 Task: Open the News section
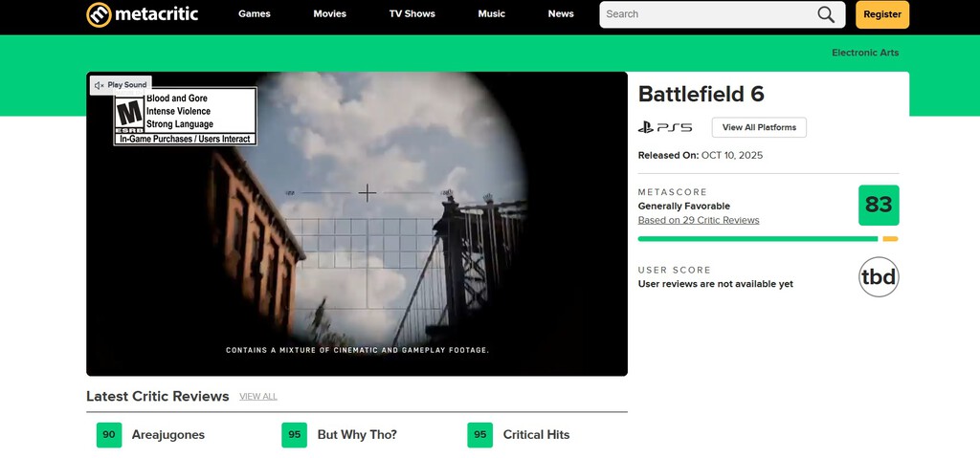click(x=561, y=14)
